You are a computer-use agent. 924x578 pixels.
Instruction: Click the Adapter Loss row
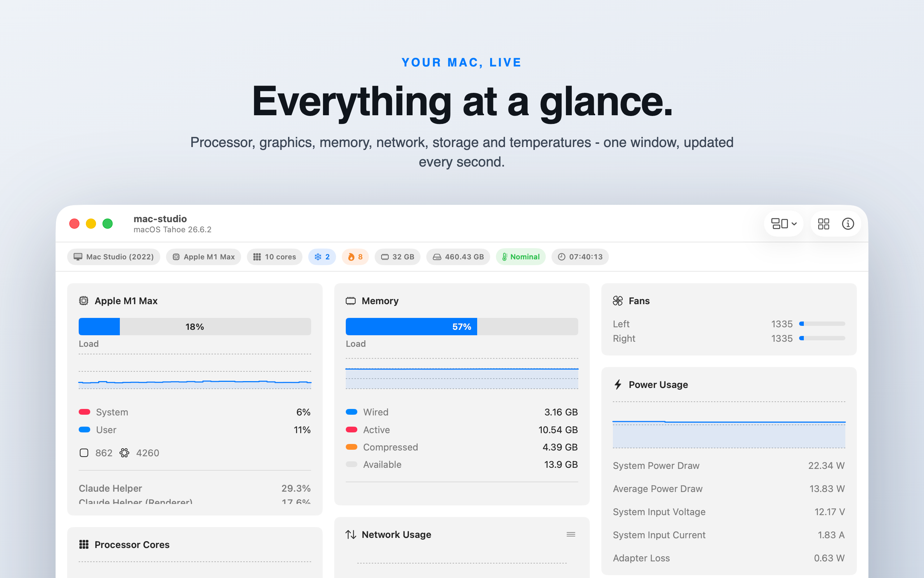click(729, 558)
